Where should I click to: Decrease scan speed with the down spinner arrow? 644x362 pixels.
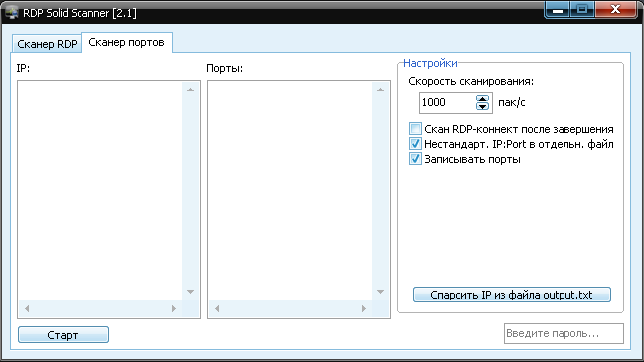tap(482, 106)
